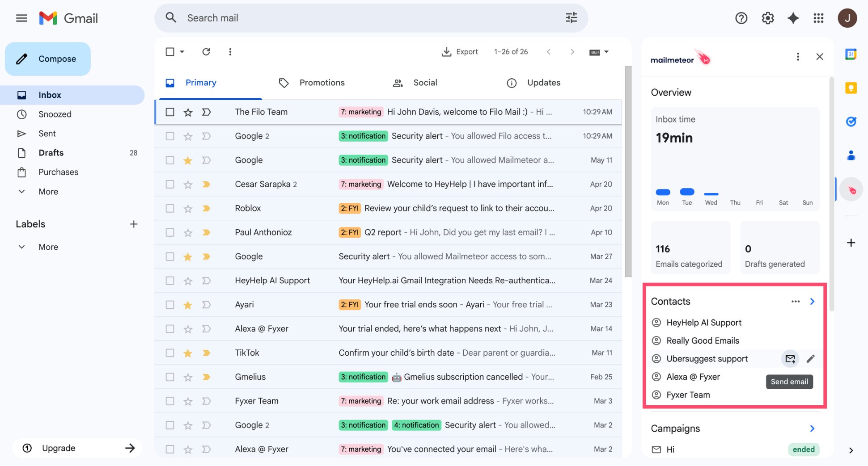This screenshot has width=868, height=466.
Task: Tick the HeyHelp AI Support email checkbox
Action: click(x=170, y=281)
